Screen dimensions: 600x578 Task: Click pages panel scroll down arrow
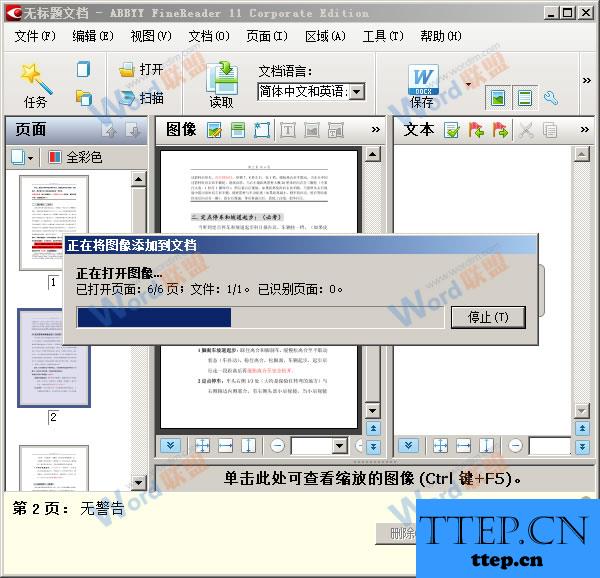click(138, 482)
